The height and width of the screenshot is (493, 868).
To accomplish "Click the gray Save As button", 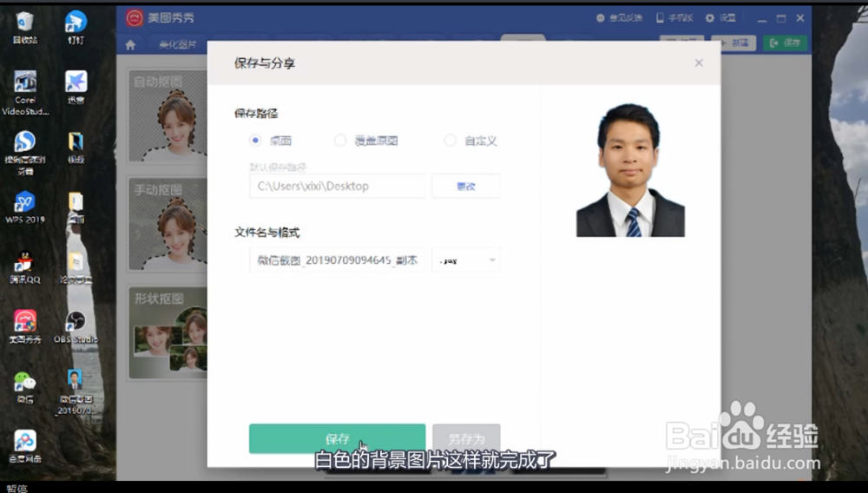I will tap(466, 439).
